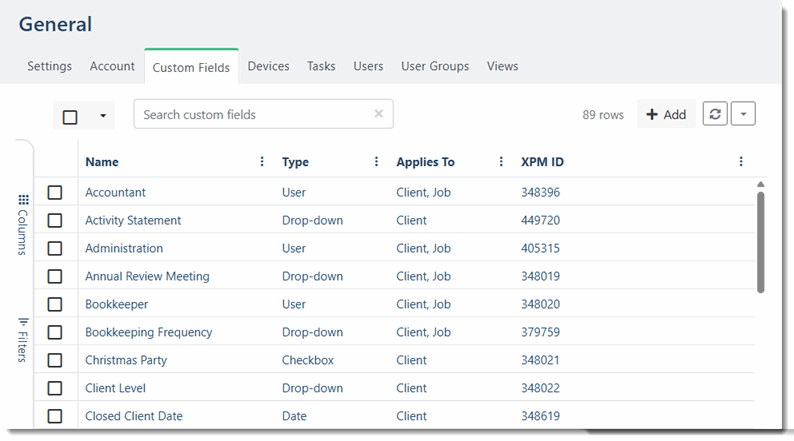Click the XPM ID value 449720

point(540,220)
